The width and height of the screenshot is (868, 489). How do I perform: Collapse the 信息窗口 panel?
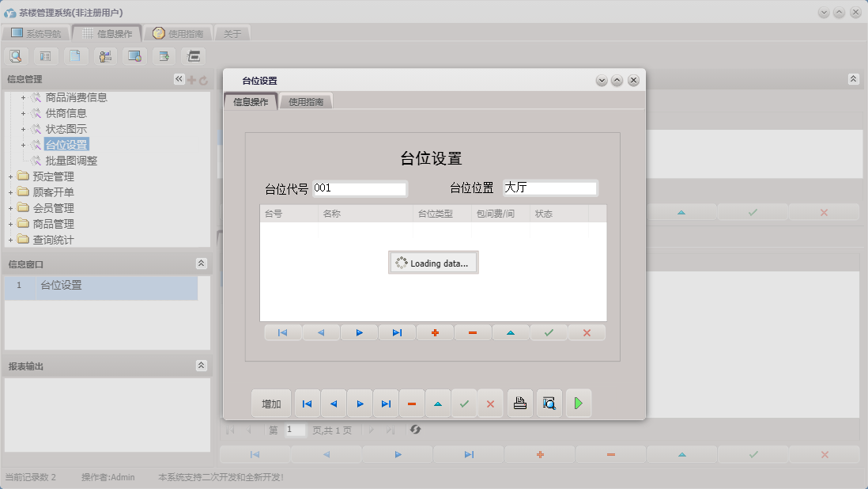point(202,263)
